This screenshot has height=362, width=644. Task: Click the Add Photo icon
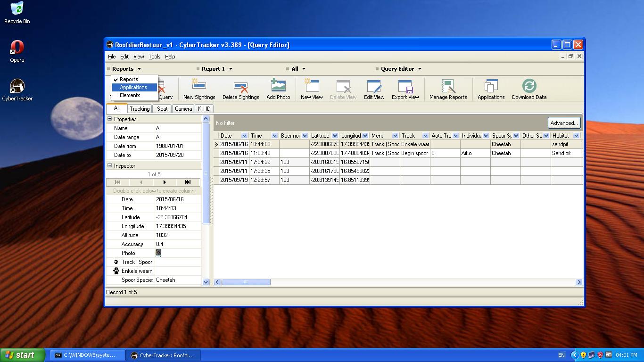(x=278, y=90)
